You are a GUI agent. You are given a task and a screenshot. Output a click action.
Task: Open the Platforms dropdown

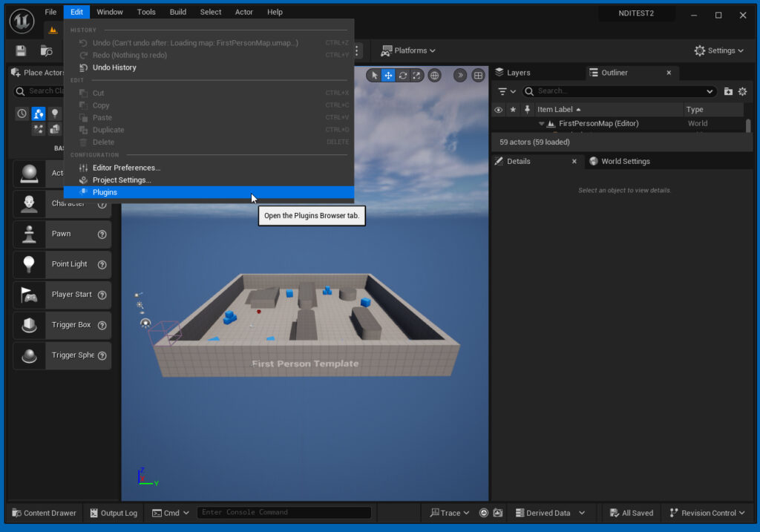(x=408, y=50)
